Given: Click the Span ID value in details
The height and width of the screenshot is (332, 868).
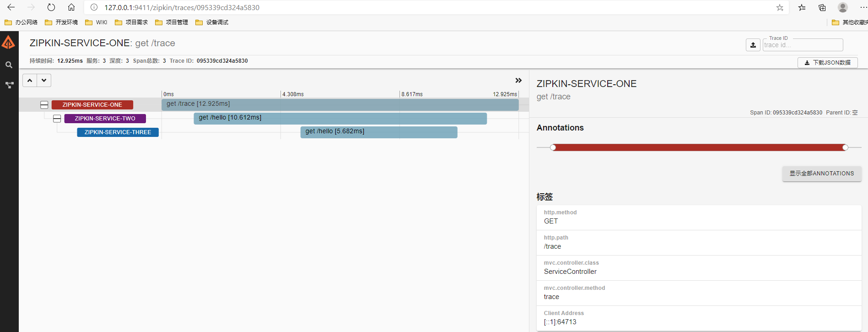Looking at the screenshot, I should [798, 113].
